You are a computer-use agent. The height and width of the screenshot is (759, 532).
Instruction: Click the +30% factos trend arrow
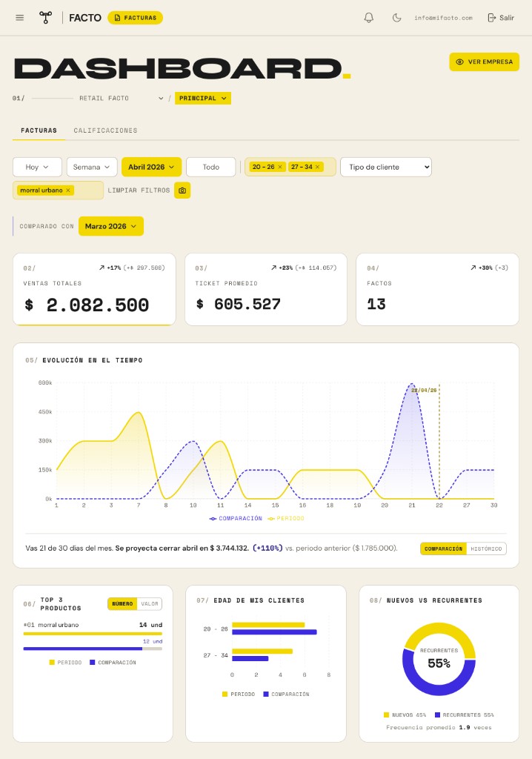point(473,268)
